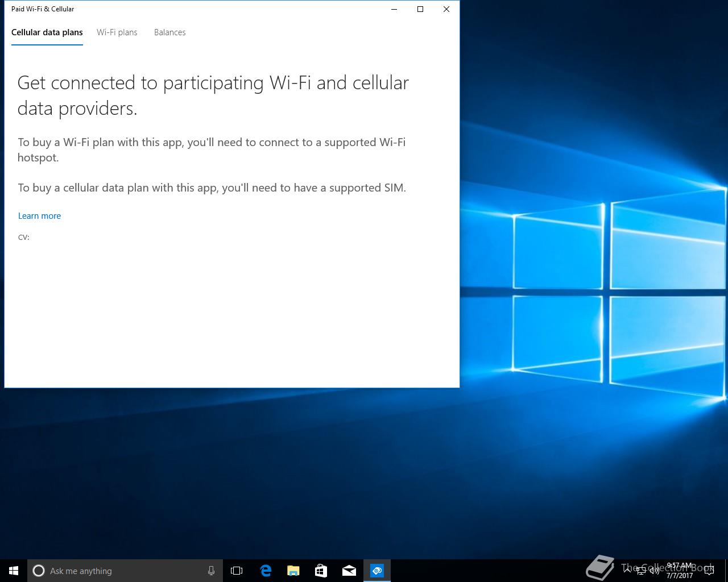Click the 'CV:' label text
The height and width of the screenshot is (582, 728).
tap(24, 238)
